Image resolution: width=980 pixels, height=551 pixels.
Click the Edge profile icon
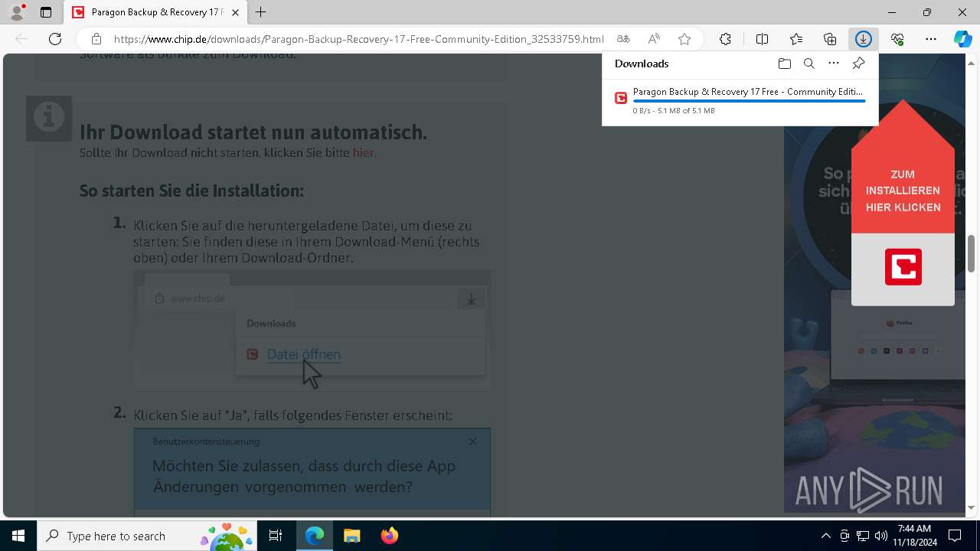(17, 12)
